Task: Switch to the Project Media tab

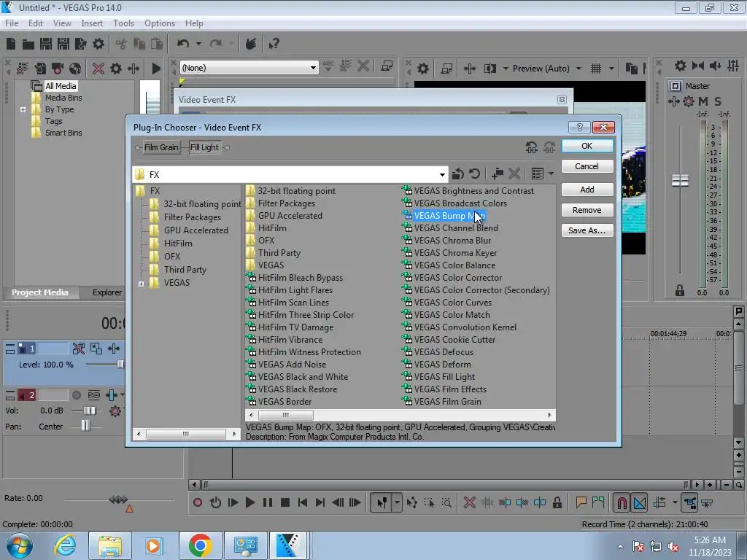Action: tap(40, 292)
